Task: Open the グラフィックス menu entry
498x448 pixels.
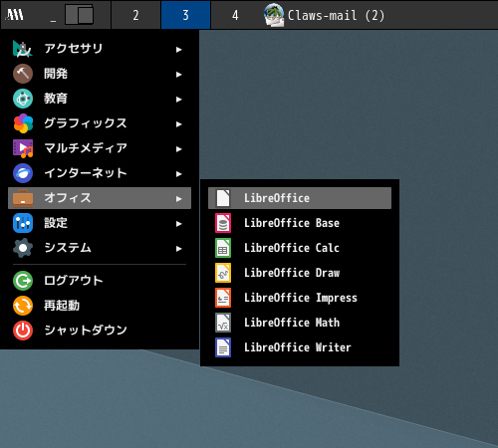Action: click(x=100, y=123)
